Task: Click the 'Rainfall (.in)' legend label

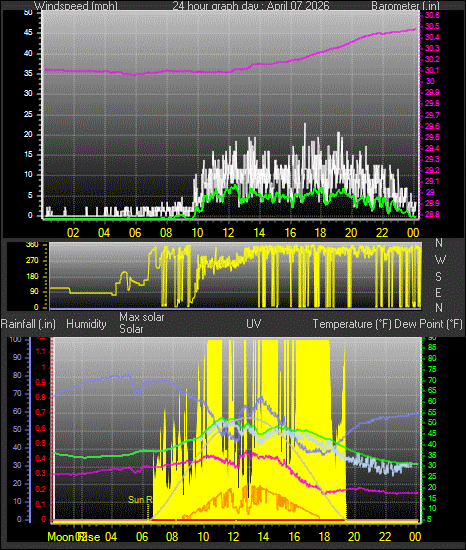Action: (x=28, y=324)
